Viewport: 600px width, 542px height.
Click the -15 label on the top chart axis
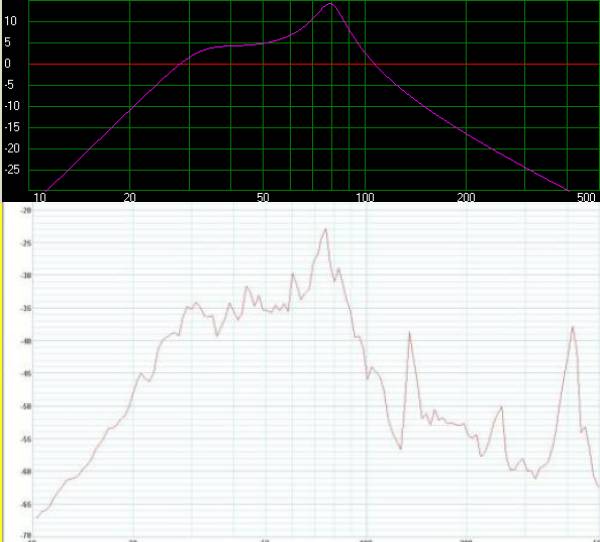tap(11, 127)
